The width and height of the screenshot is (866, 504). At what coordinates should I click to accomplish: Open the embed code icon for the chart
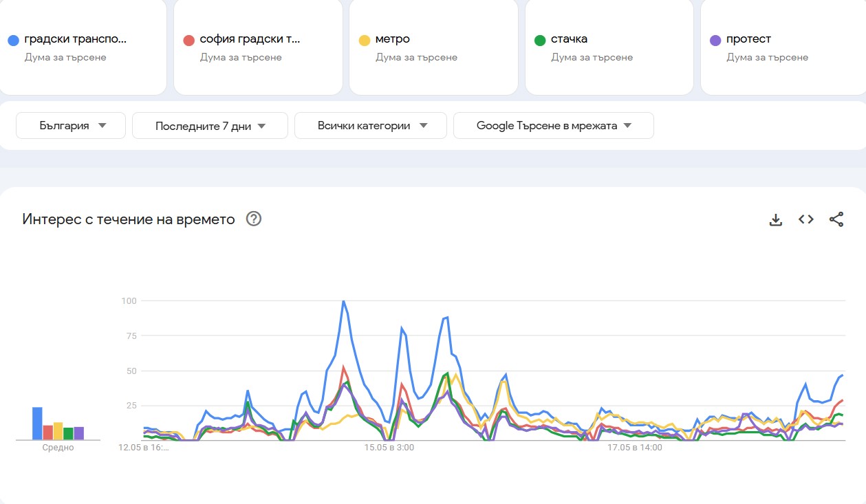tap(805, 219)
